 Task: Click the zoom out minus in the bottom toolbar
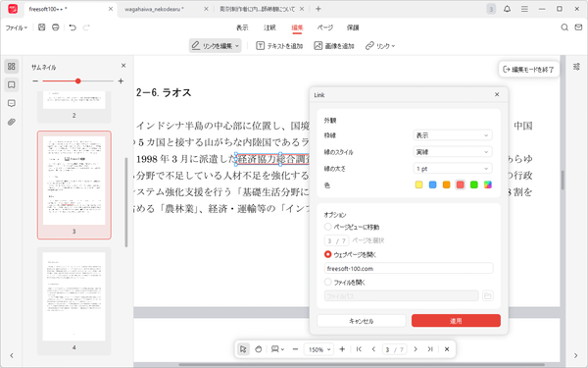[x=295, y=349]
